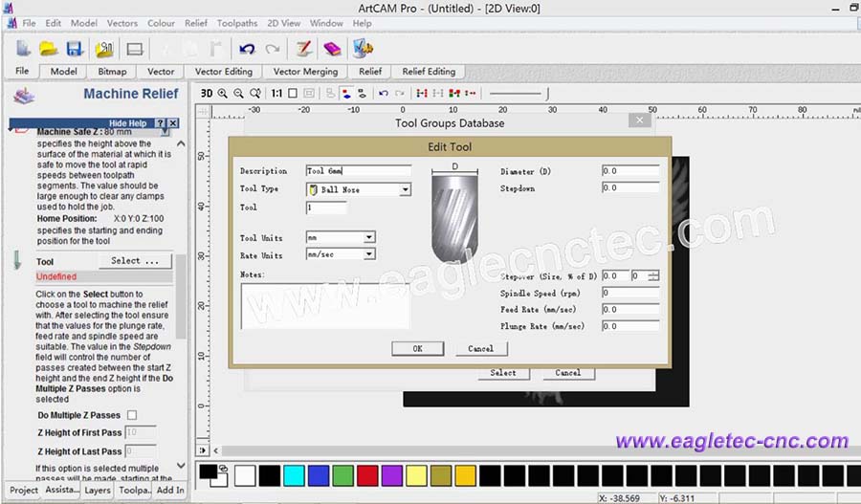Screen dimensions: 861x504
Task: Click the Stepover percent spinner arrows
Action: click(652, 275)
